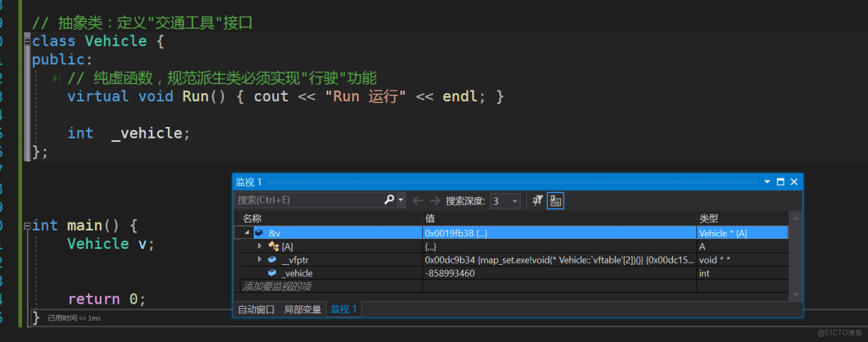
Task: Click the blue cube icon beside &v
Action: pyautogui.click(x=259, y=233)
